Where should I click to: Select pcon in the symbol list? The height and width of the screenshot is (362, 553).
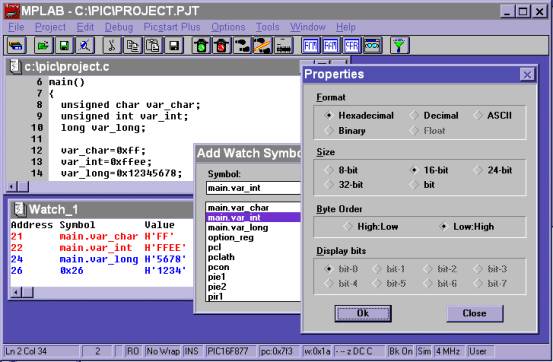coord(253,267)
